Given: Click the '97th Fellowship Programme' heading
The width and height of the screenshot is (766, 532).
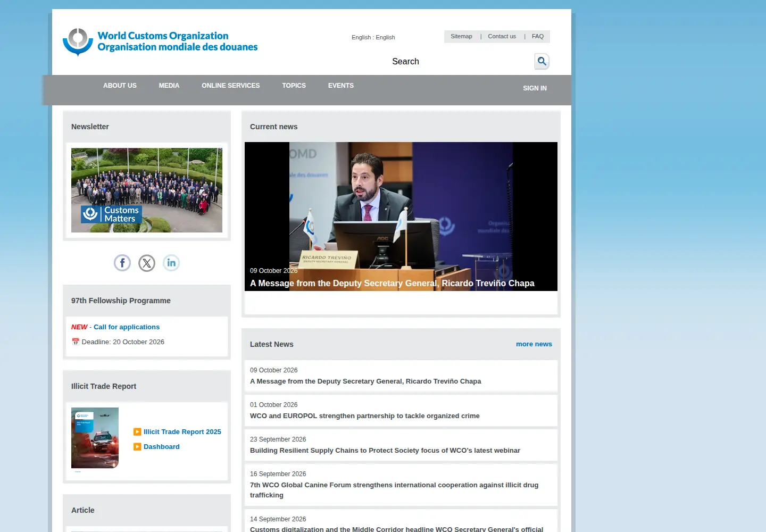Looking at the screenshot, I should [x=121, y=301].
